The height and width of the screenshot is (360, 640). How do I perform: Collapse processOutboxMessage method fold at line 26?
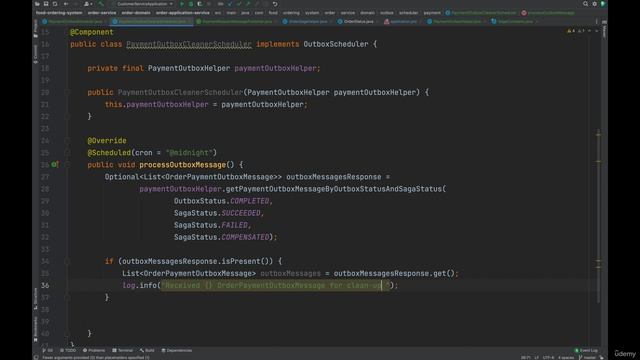(67, 164)
